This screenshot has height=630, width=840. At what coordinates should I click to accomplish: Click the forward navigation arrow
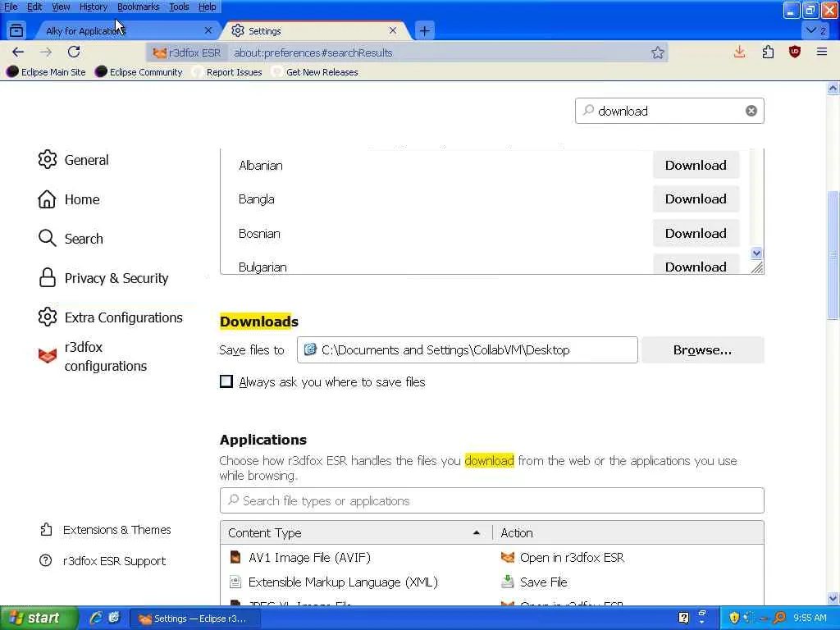point(46,52)
